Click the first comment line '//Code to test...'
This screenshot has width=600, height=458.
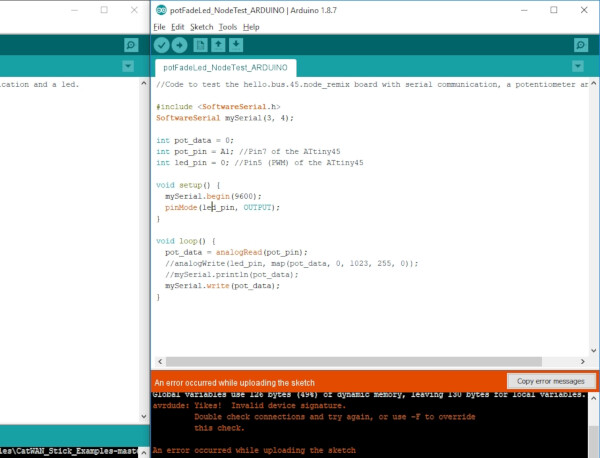point(372,85)
